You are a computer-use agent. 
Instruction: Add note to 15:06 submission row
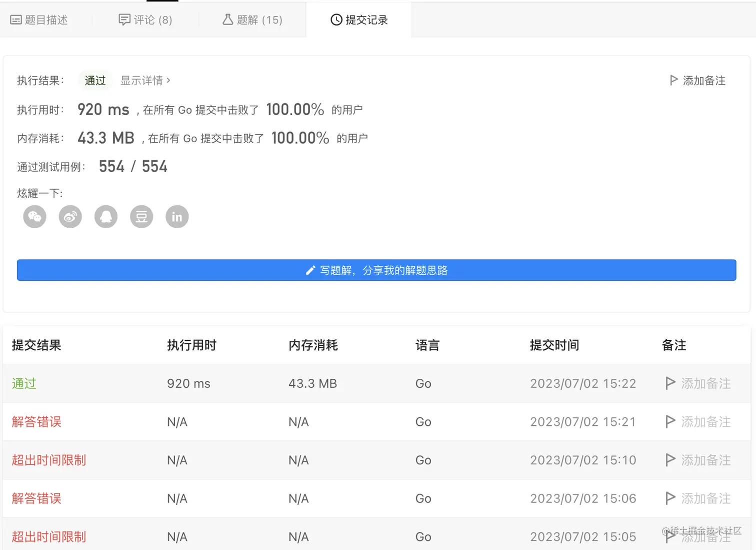tap(698, 498)
